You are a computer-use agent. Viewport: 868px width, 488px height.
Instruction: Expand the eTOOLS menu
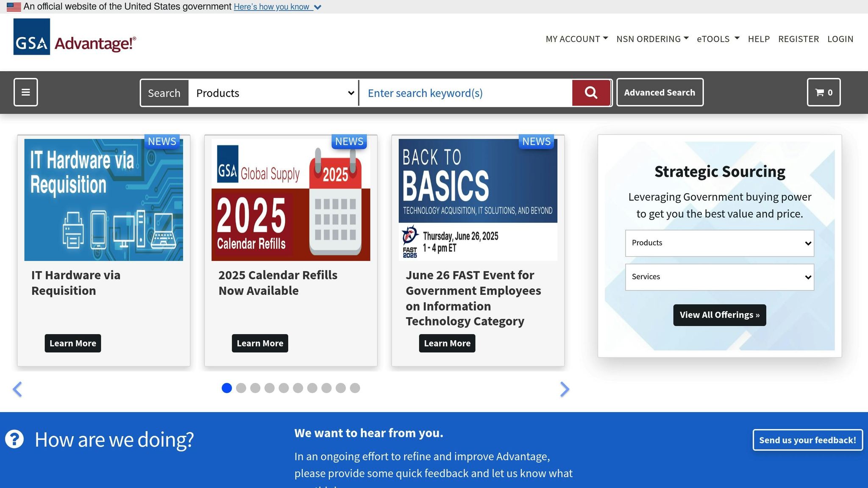click(x=718, y=39)
